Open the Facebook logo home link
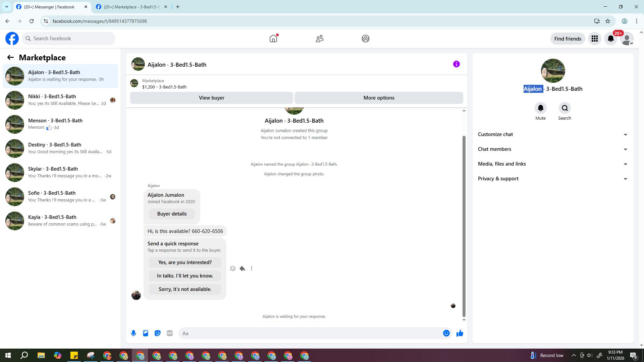This screenshot has width=644, height=362. tap(12, 39)
